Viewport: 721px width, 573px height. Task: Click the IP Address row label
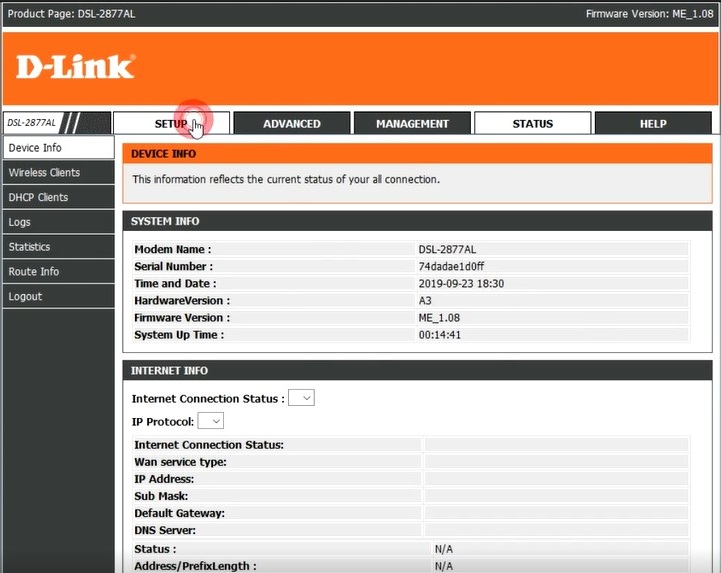coord(164,479)
